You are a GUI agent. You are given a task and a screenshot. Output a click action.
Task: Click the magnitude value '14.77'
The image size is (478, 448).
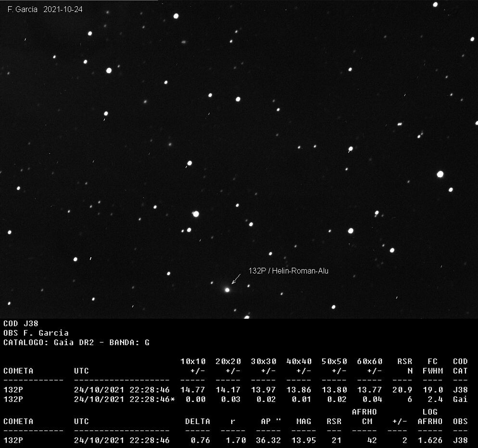point(193,390)
